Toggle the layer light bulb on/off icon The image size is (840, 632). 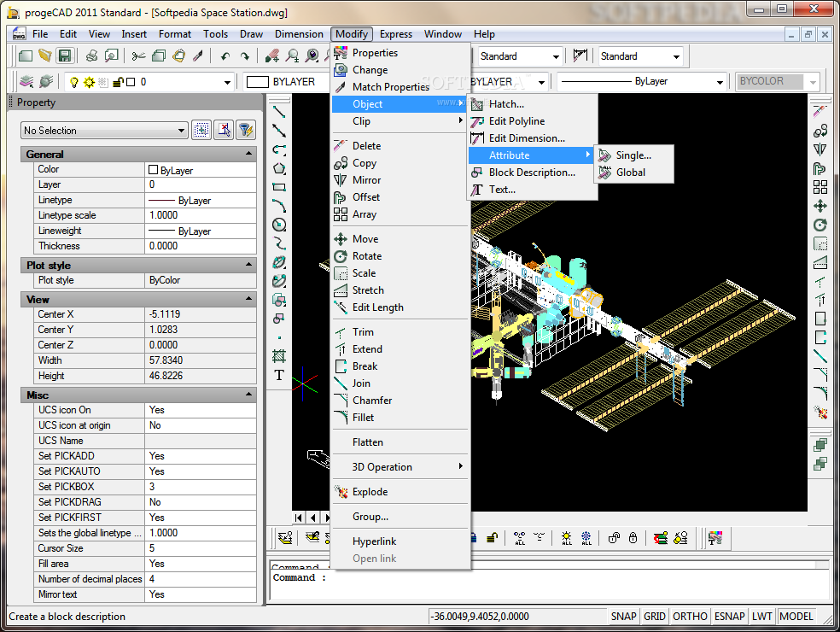click(x=74, y=82)
